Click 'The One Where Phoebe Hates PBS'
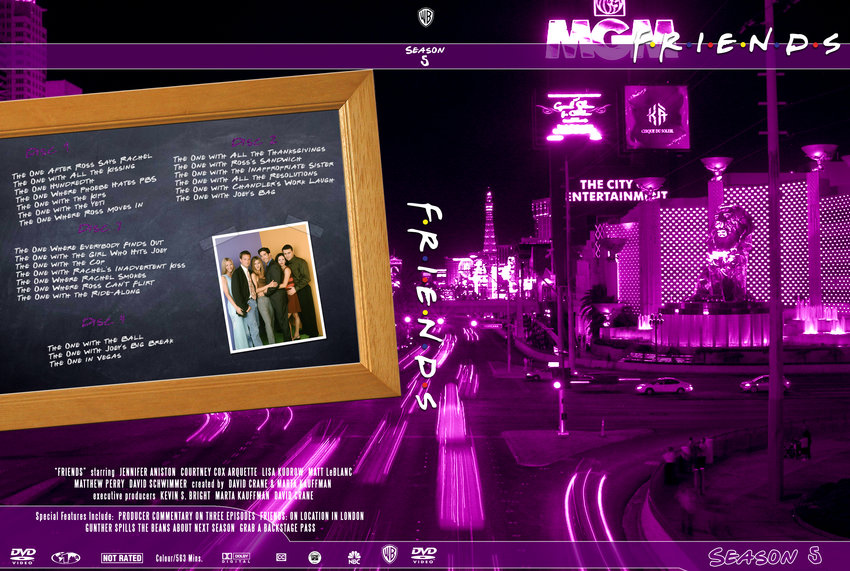The height and width of the screenshot is (571, 850). pyautogui.click(x=86, y=189)
